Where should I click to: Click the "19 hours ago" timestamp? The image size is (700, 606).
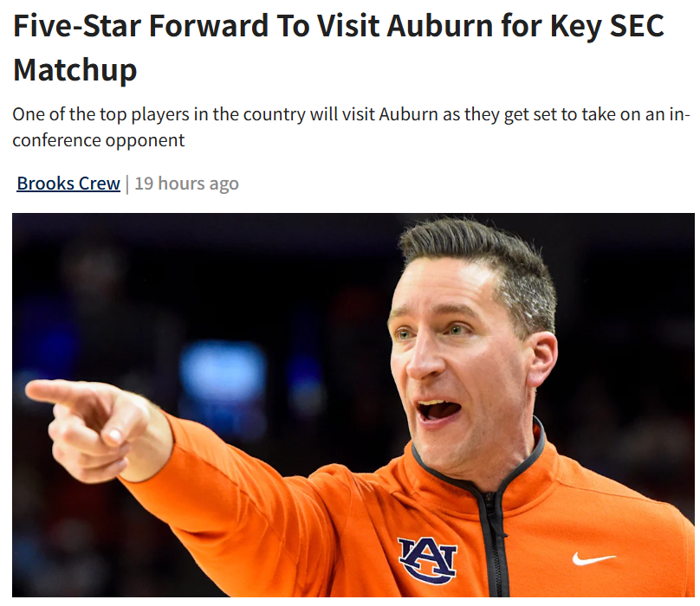pyautogui.click(x=186, y=184)
